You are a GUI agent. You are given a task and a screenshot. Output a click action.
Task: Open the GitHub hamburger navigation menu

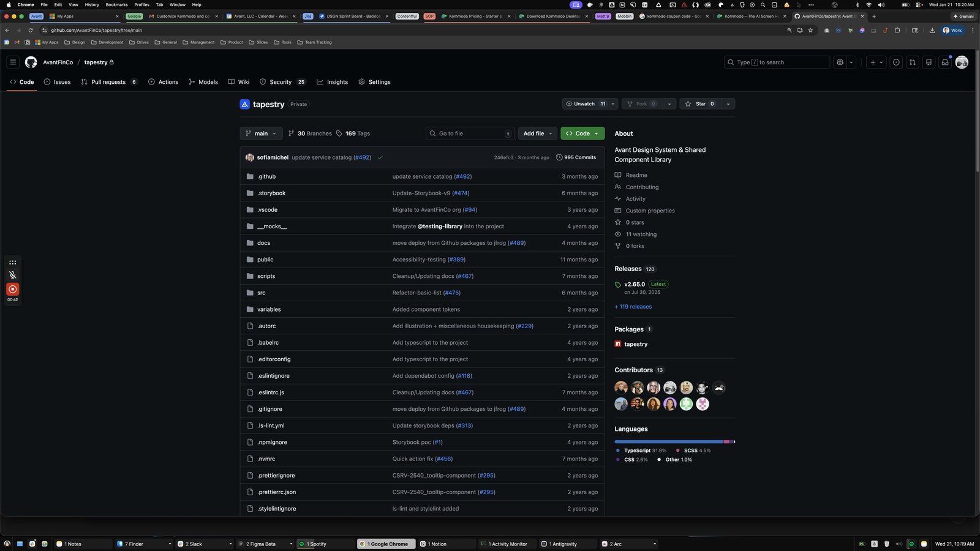coord(13,62)
